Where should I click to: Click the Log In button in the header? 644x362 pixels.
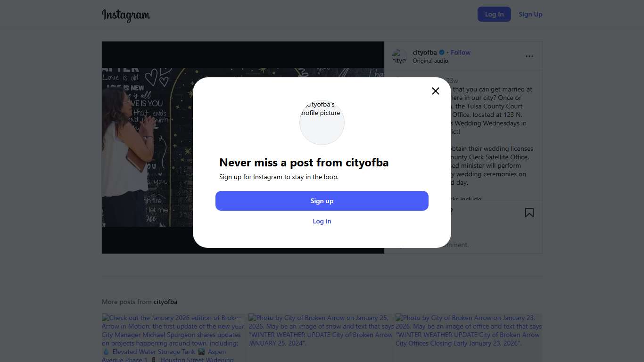pyautogui.click(x=494, y=14)
